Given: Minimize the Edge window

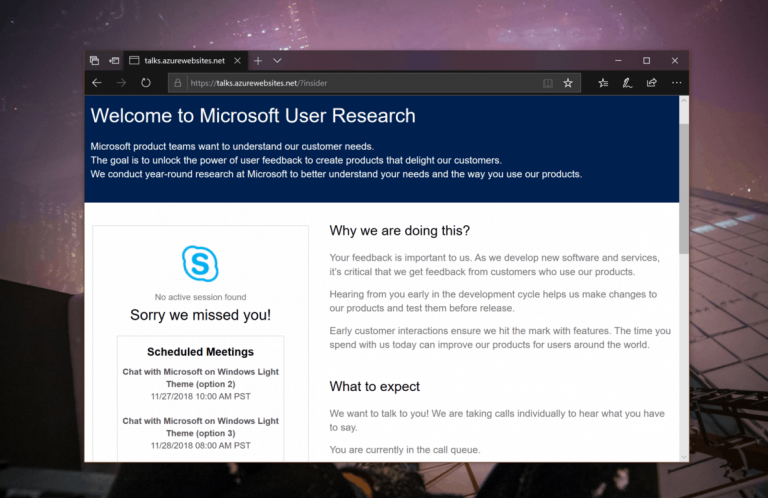Looking at the screenshot, I should (618, 61).
